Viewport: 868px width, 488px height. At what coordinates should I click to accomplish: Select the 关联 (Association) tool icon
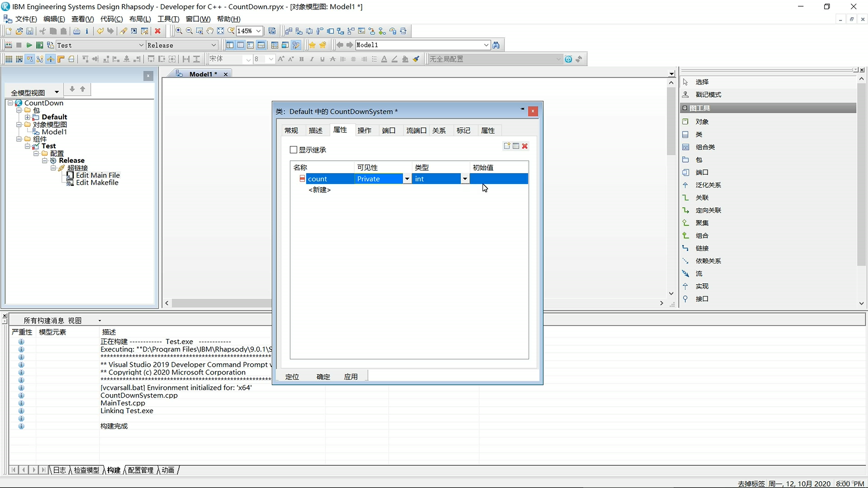click(685, 197)
